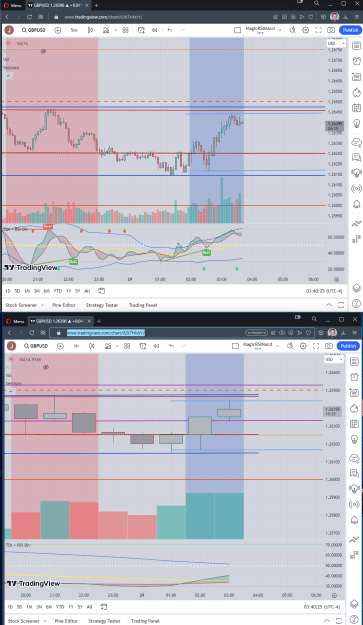This screenshot has height=625, width=363.
Task: Open help question-mark icon in top window
Action: tap(356, 305)
